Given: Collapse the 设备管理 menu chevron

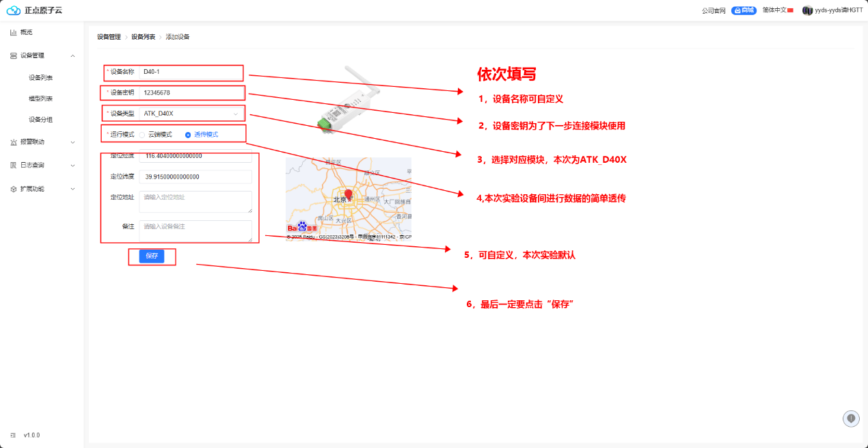Looking at the screenshot, I should click(73, 55).
